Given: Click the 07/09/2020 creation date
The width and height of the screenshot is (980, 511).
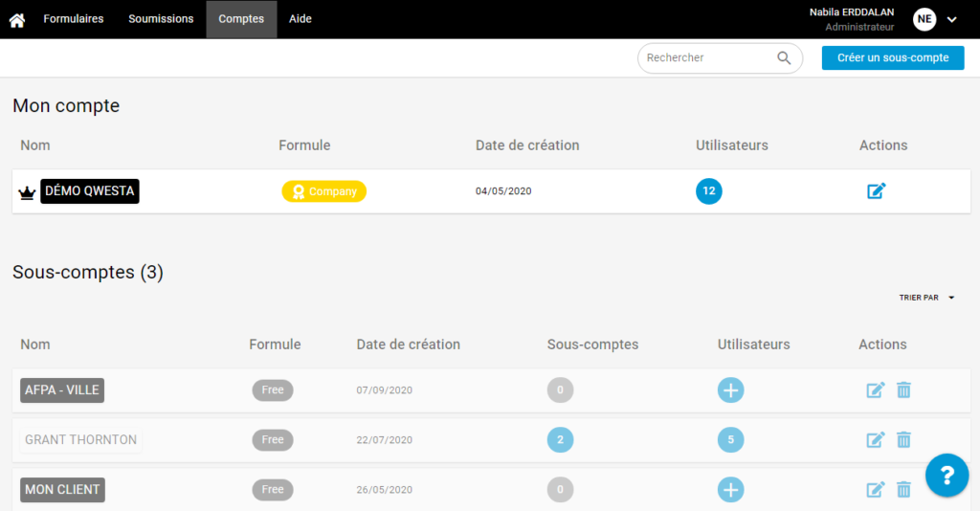Looking at the screenshot, I should tap(385, 390).
